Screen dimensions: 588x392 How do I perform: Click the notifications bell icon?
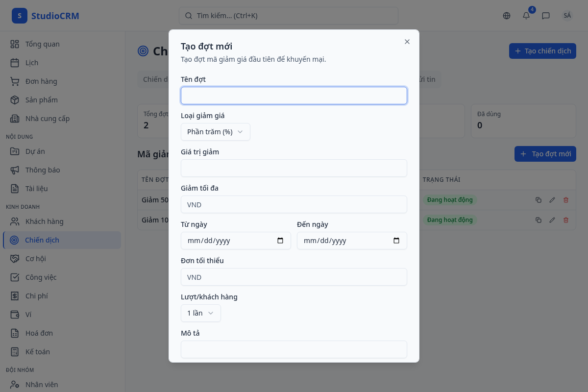tap(526, 16)
